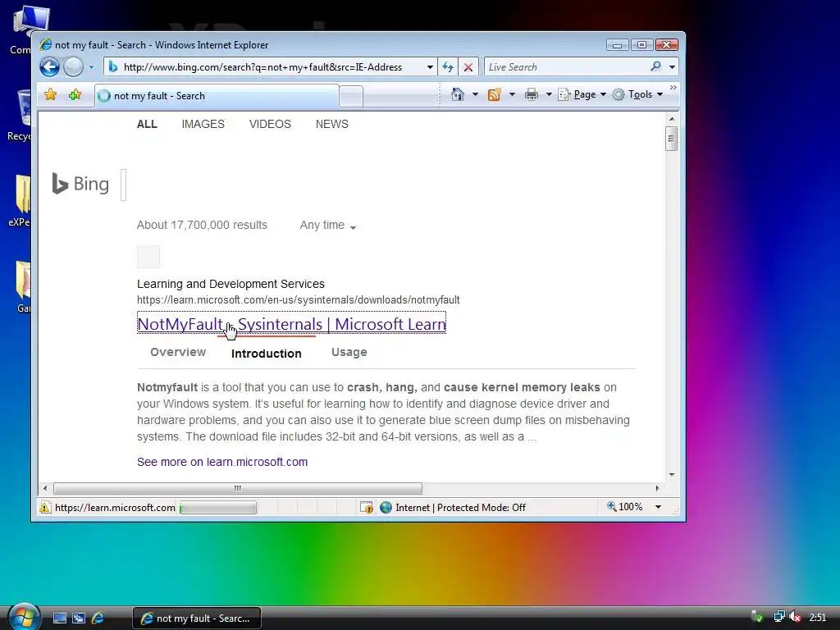Viewport: 840px width, 630px height.
Task: Open the Page menu
Action: [582, 95]
